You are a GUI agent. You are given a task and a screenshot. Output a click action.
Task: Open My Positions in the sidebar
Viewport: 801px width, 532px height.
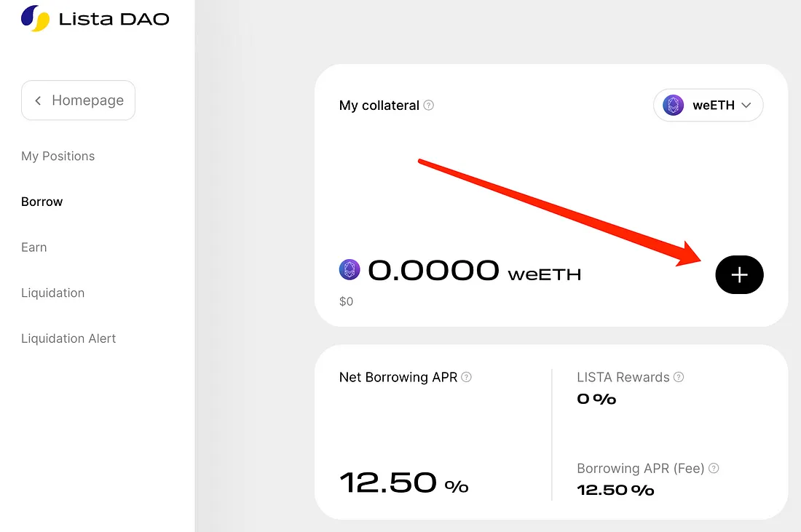58,156
